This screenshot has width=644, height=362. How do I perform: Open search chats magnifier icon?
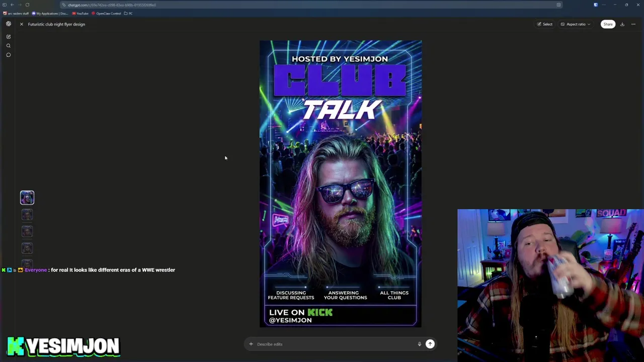pyautogui.click(x=9, y=46)
